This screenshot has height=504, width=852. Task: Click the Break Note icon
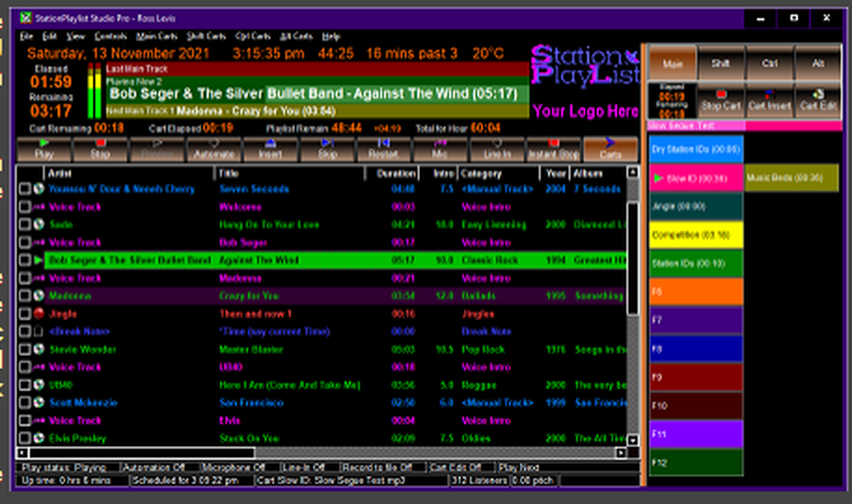click(38, 331)
